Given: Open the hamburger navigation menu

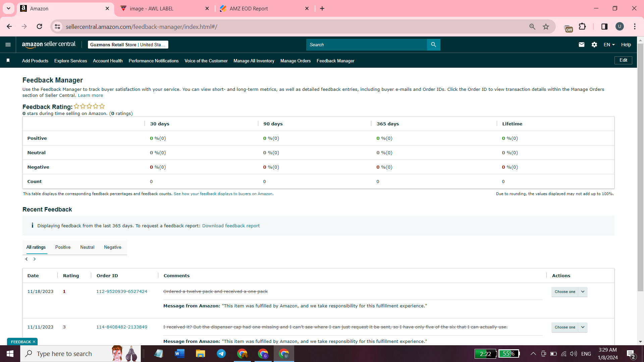Looking at the screenshot, I should (8, 45).
